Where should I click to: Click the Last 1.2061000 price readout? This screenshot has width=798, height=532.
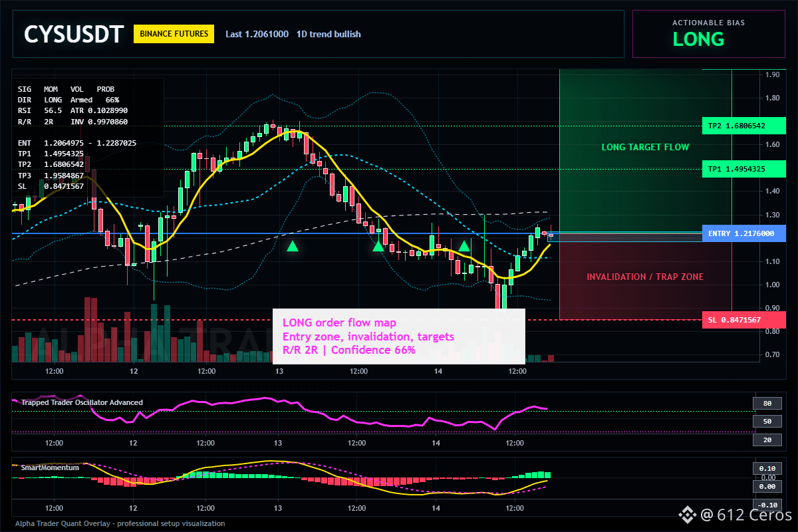tap(257, 34)
